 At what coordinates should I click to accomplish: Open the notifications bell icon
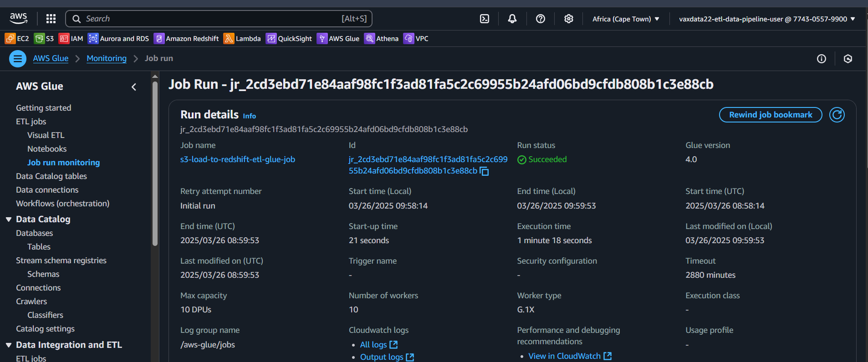[x=512, y=19]
